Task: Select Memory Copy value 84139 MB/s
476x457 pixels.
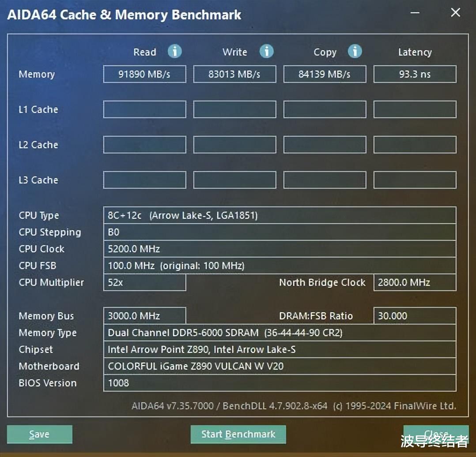Action: 325,74
